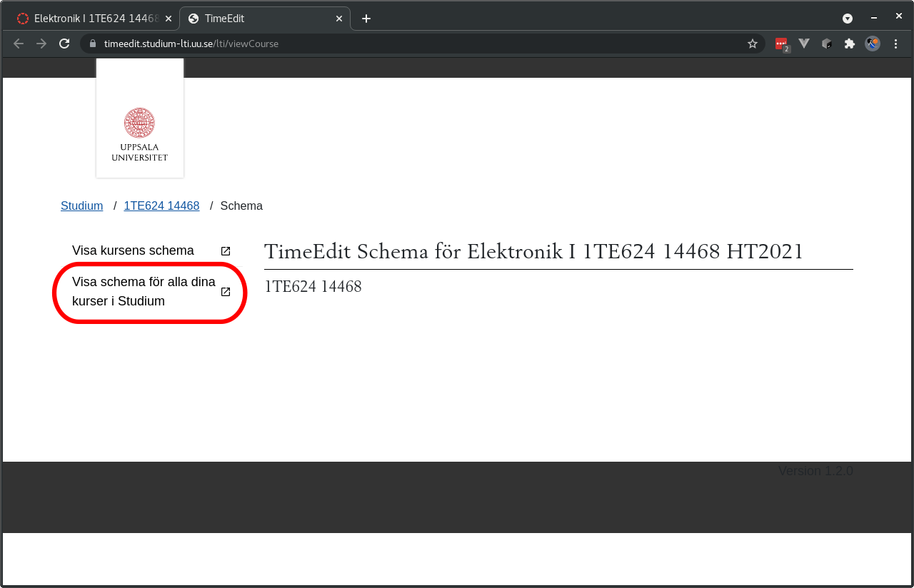The image size is (914, 588).
Task: Click the browser forward arrow
Action: (x=41, y=44)
